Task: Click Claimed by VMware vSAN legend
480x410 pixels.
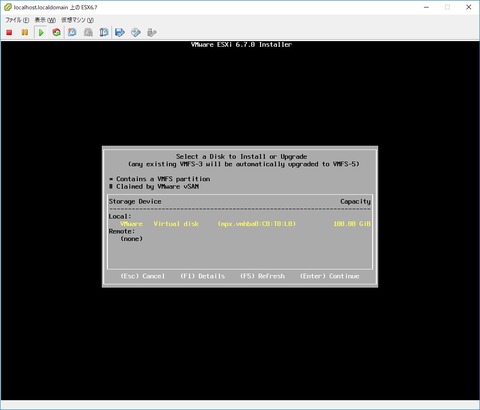Action: [x=154, y=186]
